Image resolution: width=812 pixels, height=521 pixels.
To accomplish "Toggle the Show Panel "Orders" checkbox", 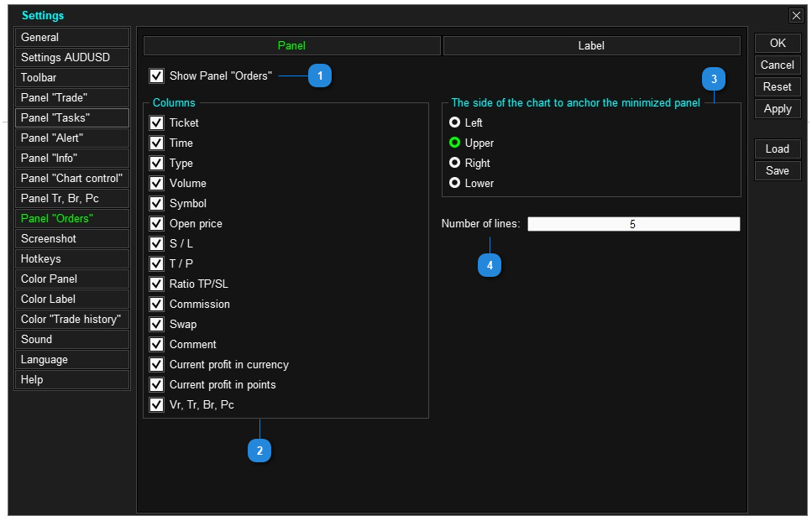I will 156,76.
